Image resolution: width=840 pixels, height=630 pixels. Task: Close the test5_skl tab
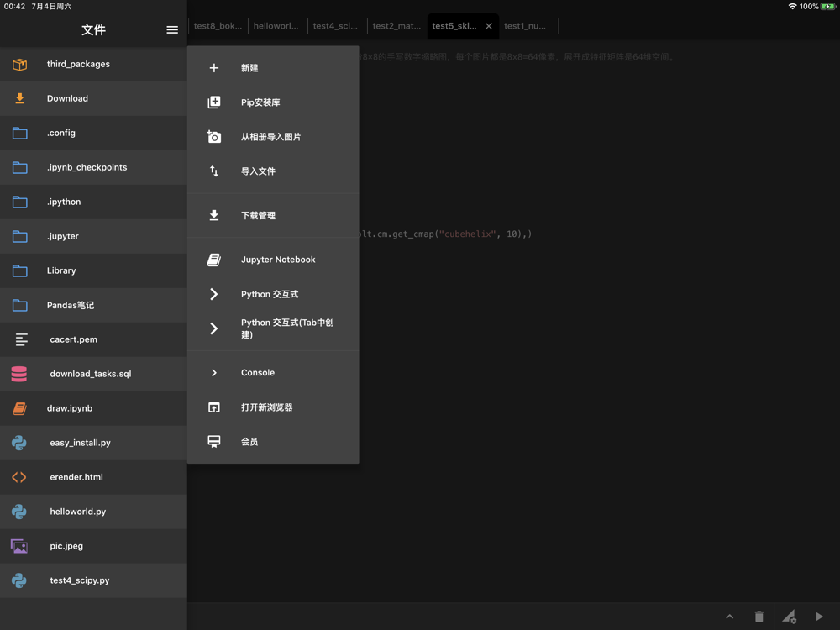click(x=489, y=26)
